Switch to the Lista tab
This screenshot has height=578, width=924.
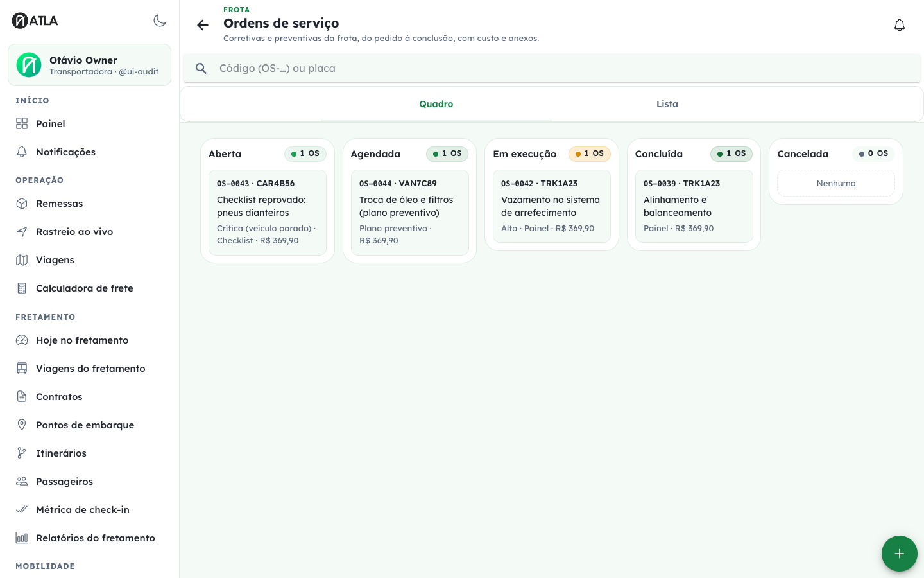coord(667,104)
